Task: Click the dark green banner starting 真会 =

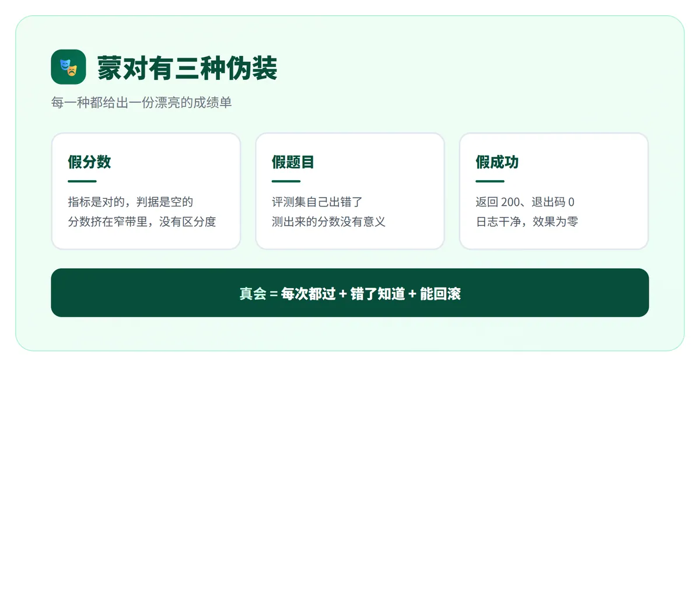Action: (350, 293)
